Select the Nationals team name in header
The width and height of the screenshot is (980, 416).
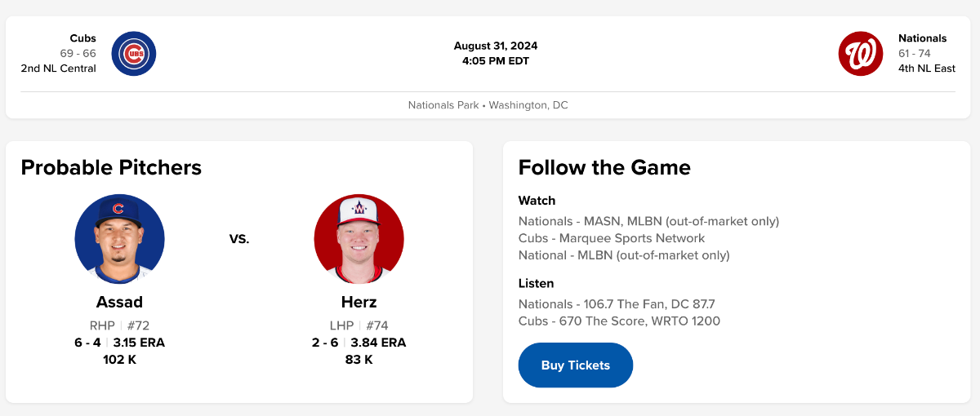[922, 38]
